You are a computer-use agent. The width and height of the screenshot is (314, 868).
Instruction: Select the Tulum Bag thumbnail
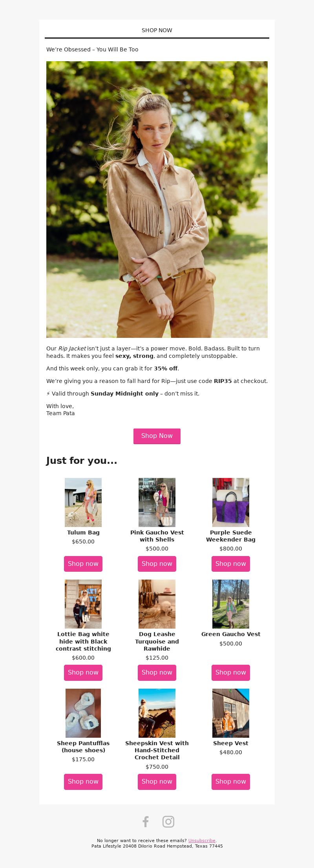point(83,502)
